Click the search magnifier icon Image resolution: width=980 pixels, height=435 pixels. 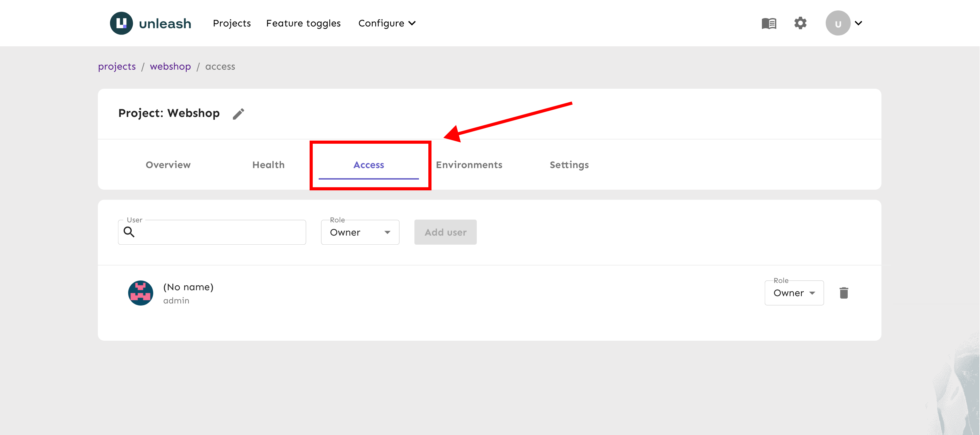coord(129,232)
